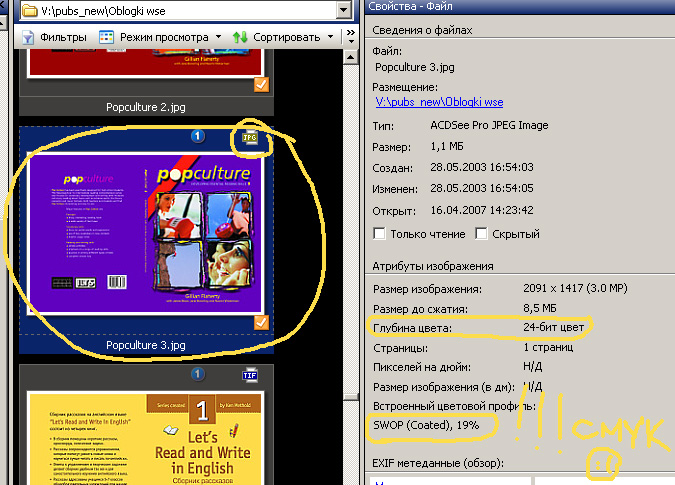The width and height of the screenshot is (675, 485).
Task: Click the Сортировать green arrows icon
Action: click(240, 37)
